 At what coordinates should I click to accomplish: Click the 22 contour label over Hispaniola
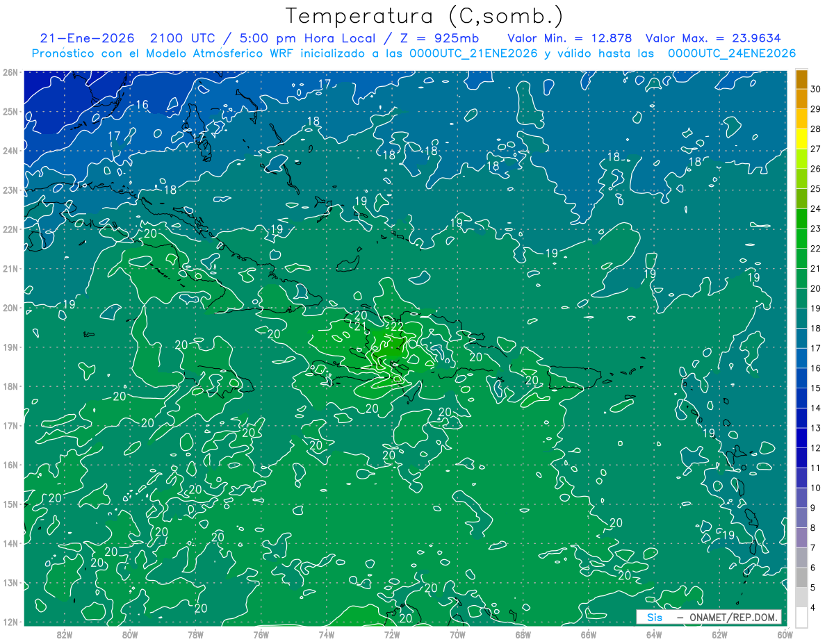[x=397, y=327]
